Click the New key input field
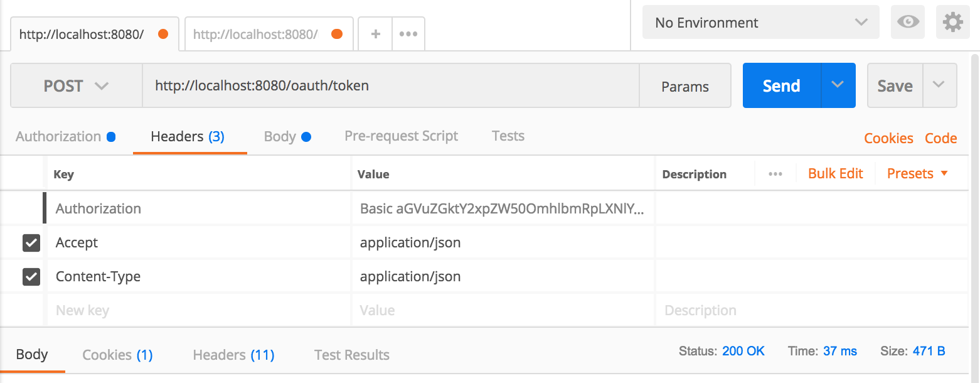Image resolution: width=980 pixels, height=383 pixels. tap(198, 310)
